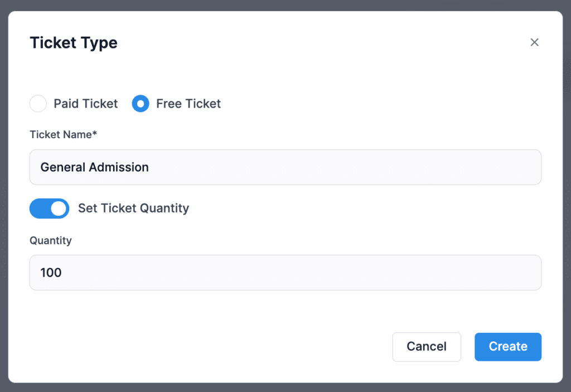
Task: Click the Paid Ticket label text
Action: click(85, 104)
